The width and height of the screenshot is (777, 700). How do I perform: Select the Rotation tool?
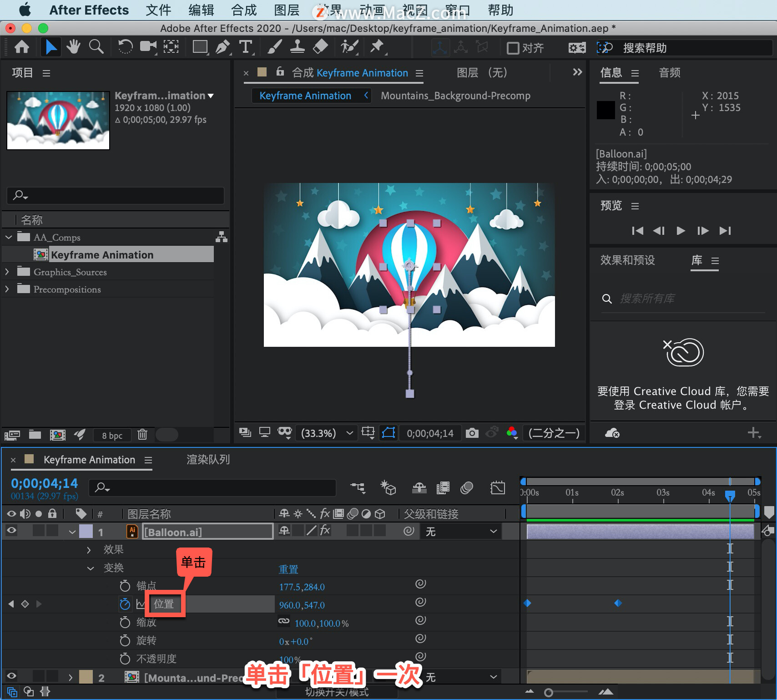tap(125, 47)
